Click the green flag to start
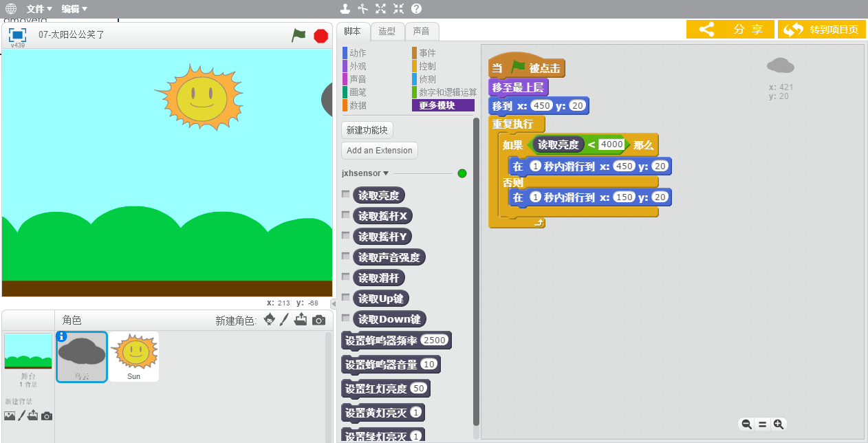868x443 pixels. [299, 35]
